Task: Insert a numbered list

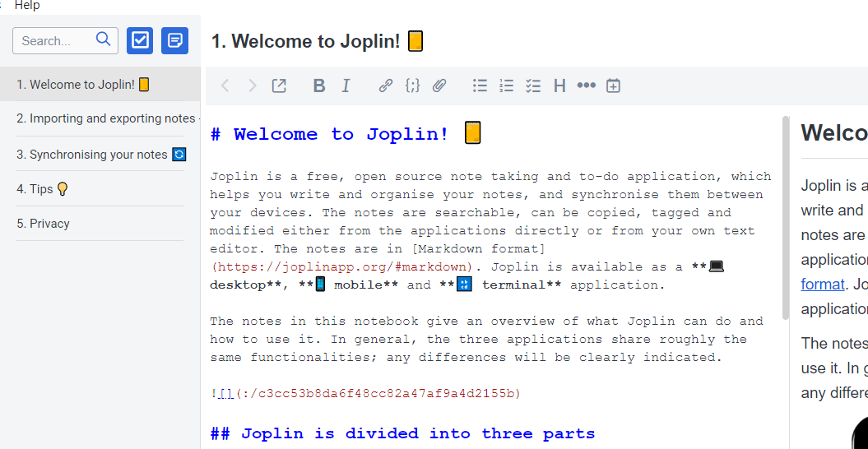Action: [x=507, y=86]
